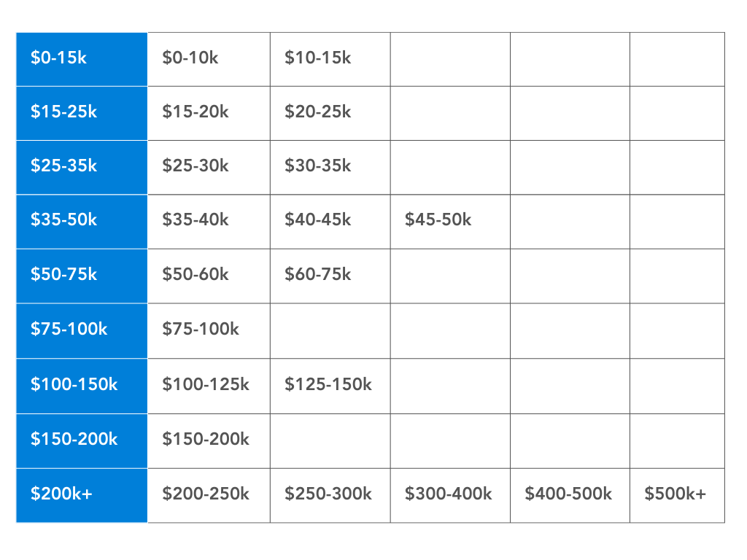Screen dimensions: 747x560
Task: Select the $200k+ row header
Action: point(81,494)
